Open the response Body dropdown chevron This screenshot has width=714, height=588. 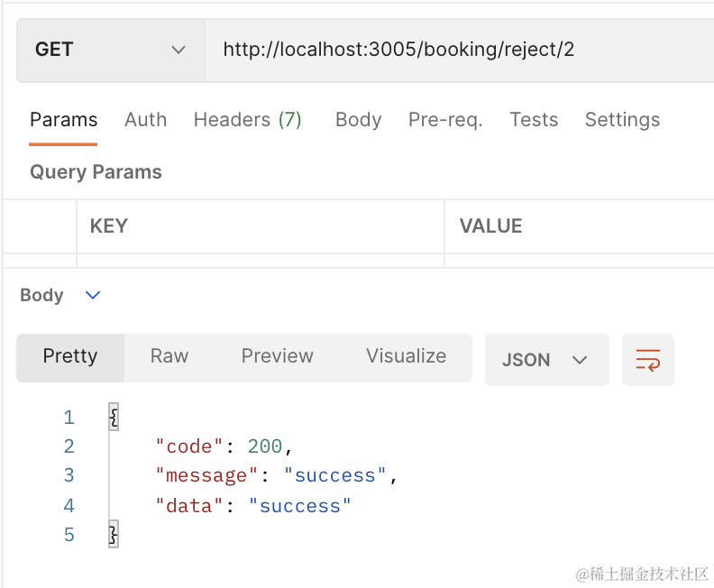coord(93,295)
